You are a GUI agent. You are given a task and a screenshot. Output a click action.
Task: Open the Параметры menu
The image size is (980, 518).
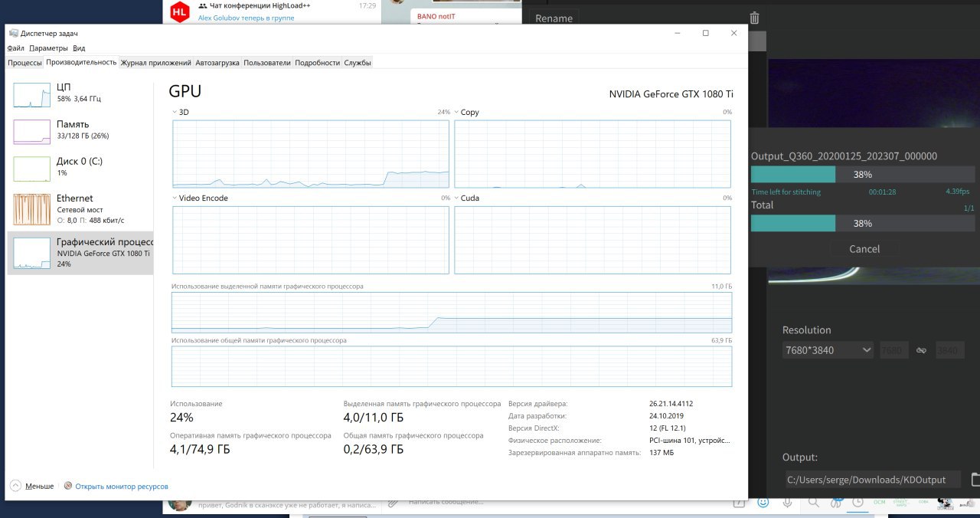pos(49,48)
